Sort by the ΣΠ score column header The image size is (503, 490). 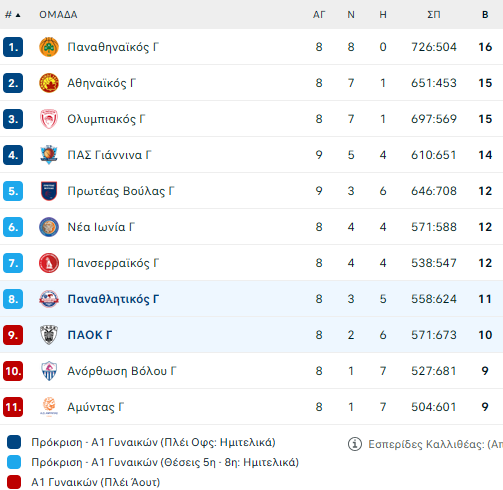[434, 15]
